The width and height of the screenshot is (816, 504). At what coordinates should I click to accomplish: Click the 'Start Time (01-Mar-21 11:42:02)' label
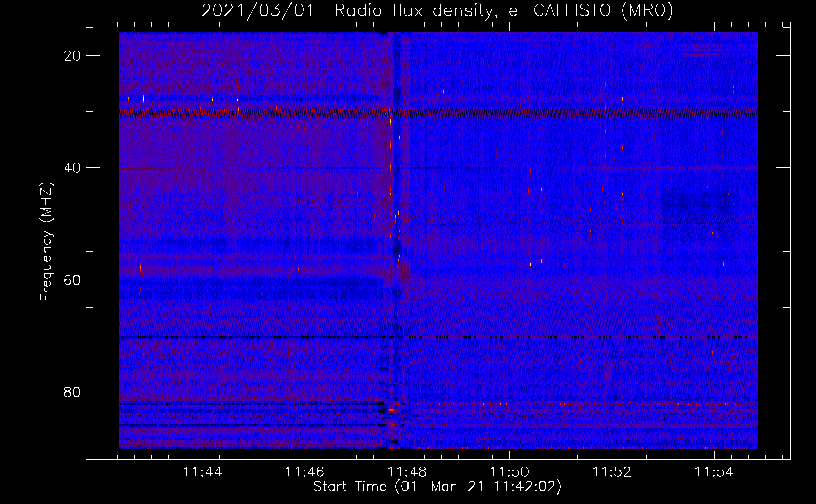[437, 487]
